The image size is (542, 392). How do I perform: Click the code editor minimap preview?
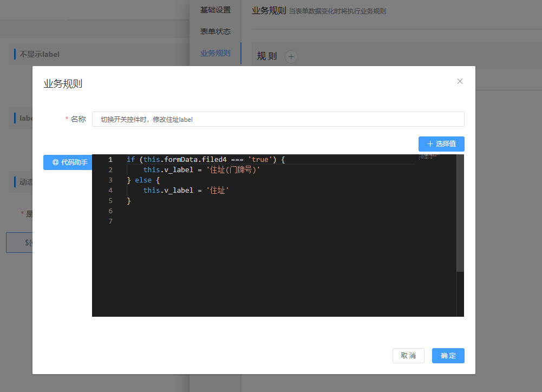point(428,156)
